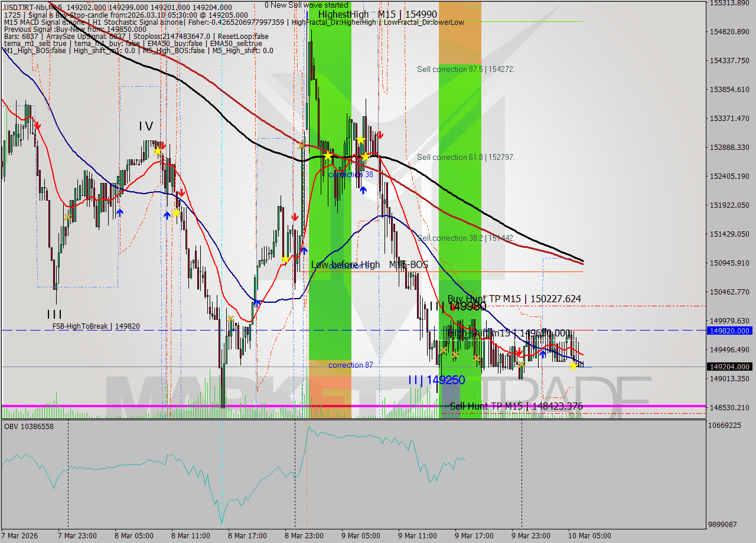The height and width of the screenshot is (543, 756).
Task: Click the blue up arrow below the correction 38 label
Action: coord(363,190)
